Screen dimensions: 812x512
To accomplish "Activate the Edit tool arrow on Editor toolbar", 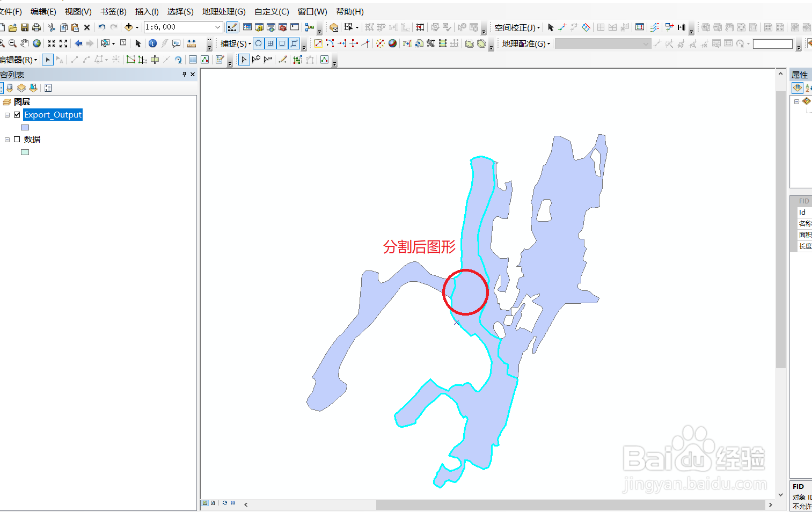I will pos(48,60).
